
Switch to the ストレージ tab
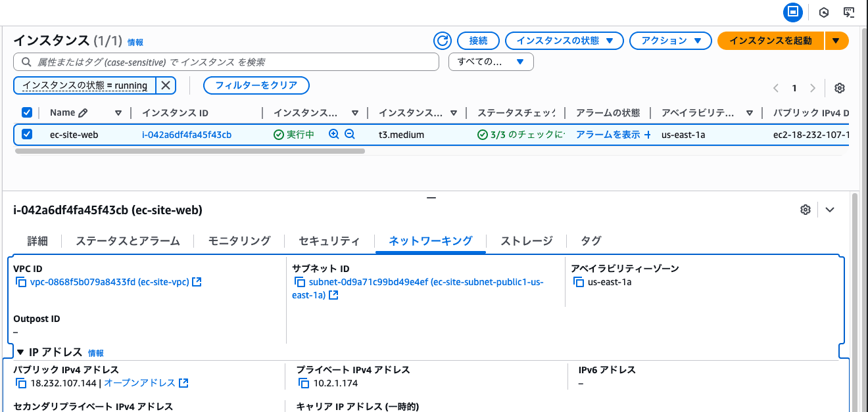526,240
